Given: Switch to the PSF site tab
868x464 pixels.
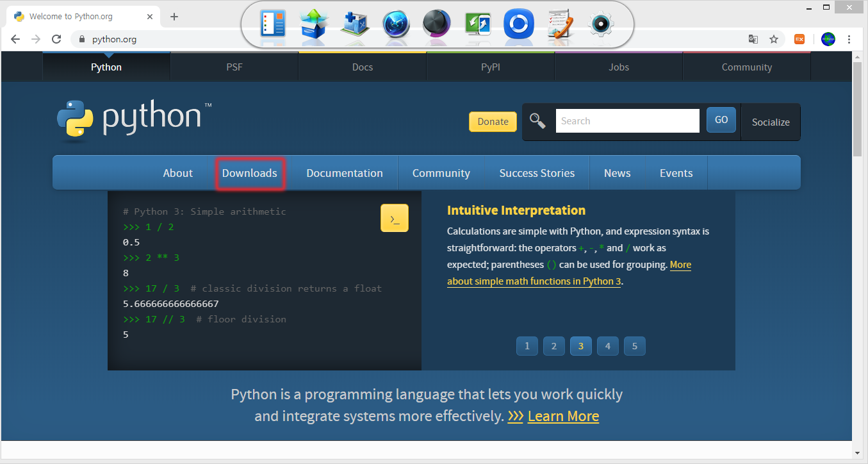Looking at the screenshot, I should click(x=234, y=67).
